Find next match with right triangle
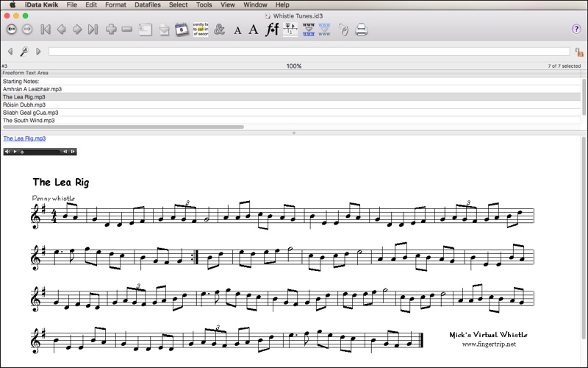The width and height of the screenshot is (588, 368). (38, 52)
